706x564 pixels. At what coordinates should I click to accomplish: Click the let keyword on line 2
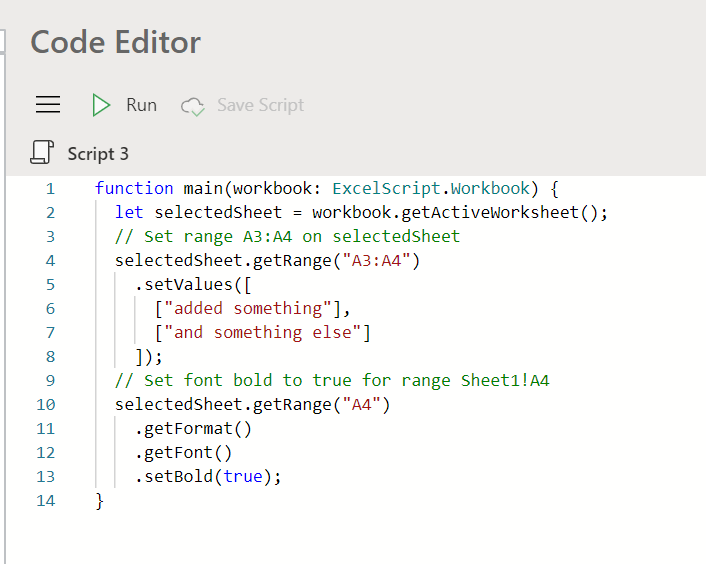tap(129, 212)
